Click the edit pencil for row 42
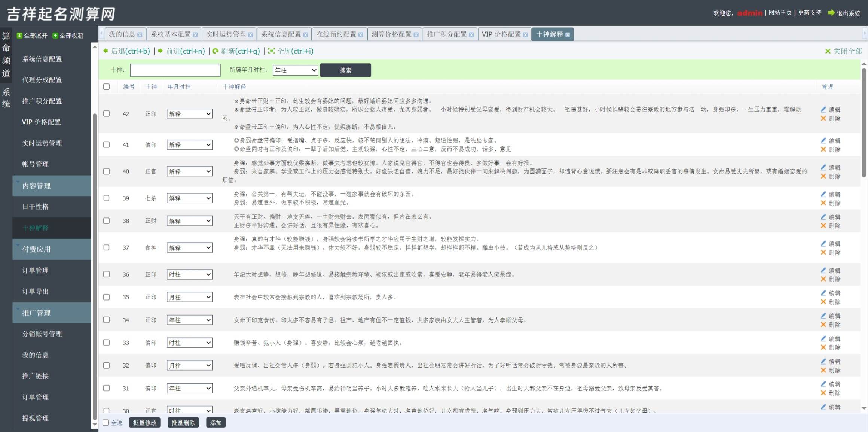This screenshot has width=868, height=432. (x=823, y=109)
